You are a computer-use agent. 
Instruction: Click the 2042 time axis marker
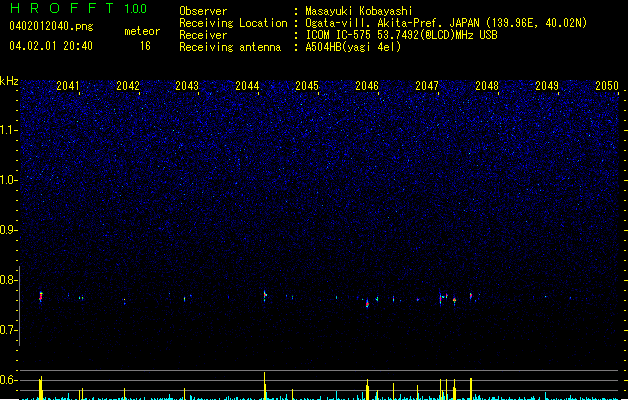pos(128,86)
